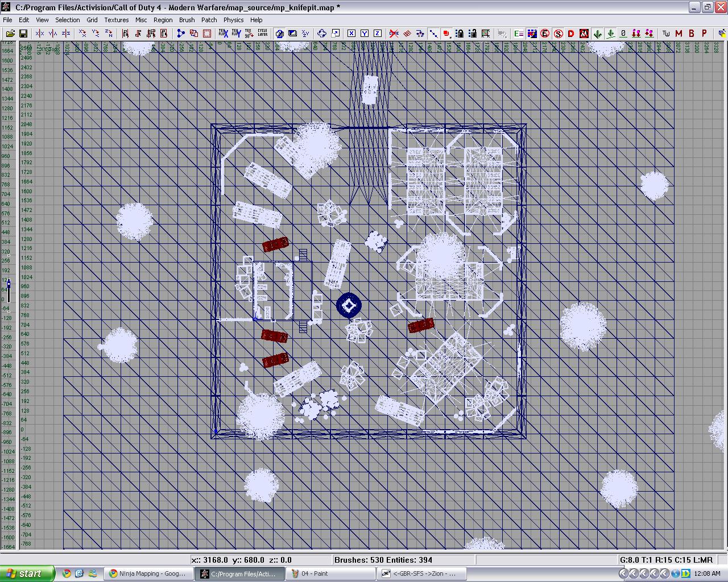Image resolution: width=728 pixels, height=582 pixels.
Task: Select the X-axis flip tool
Action: [x=40, y=34]
